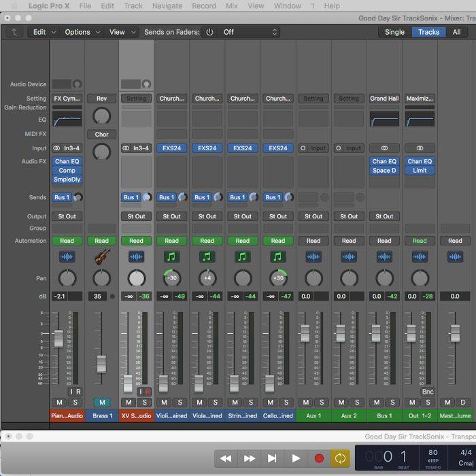Open the Sends on Faders Off popup
Image resolution: width=476 pixels, height=476 pixels.
250,32
